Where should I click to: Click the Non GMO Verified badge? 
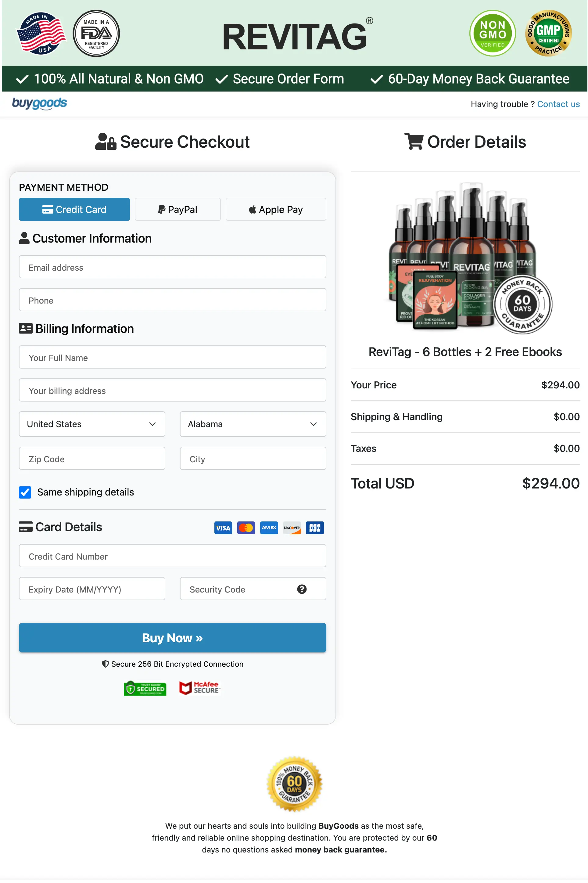point(492,33)
